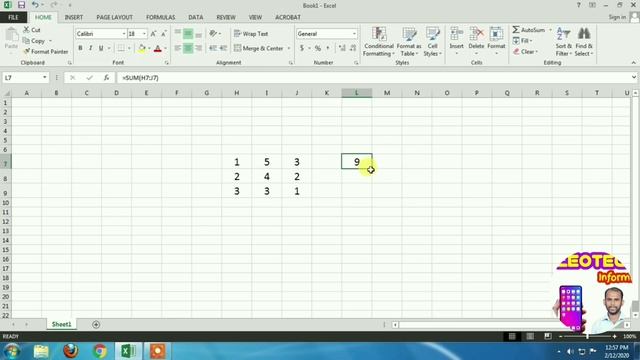Image resolution: width=640 pixels, height=360 pixels.
Task: Open the font size 18 dropdown
Action: point(144,34)
